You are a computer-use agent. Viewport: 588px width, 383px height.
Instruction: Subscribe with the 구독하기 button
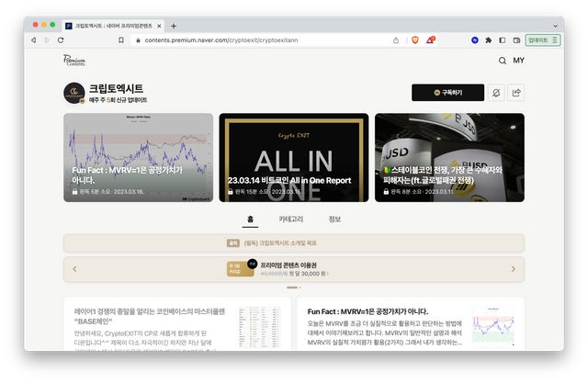[447, 93]
